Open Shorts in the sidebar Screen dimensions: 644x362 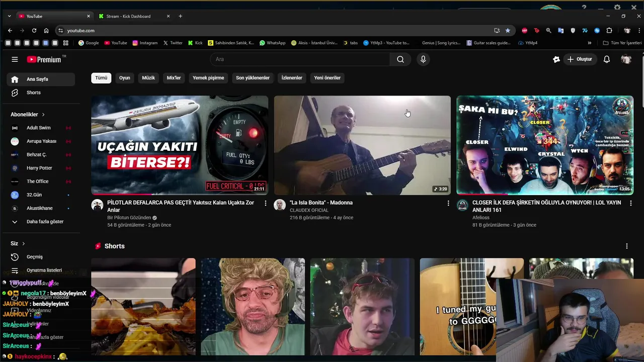coord(41,93)
